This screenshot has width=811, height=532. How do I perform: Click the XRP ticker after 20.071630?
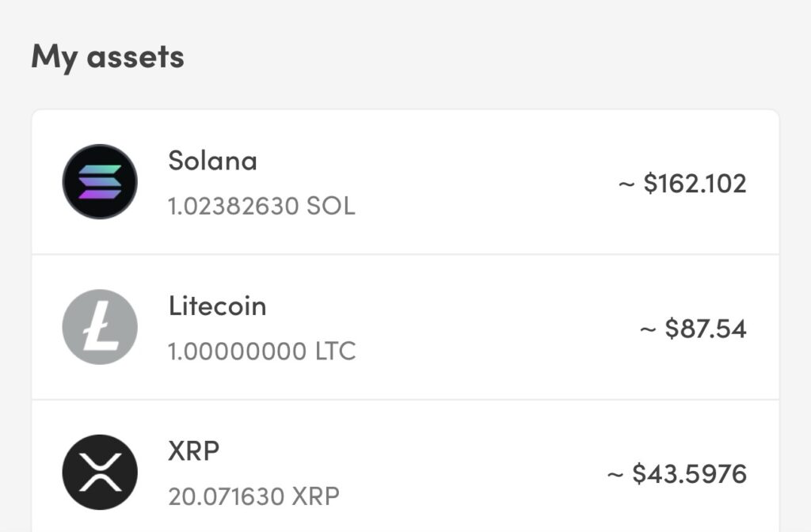click(x=315, y=497)
